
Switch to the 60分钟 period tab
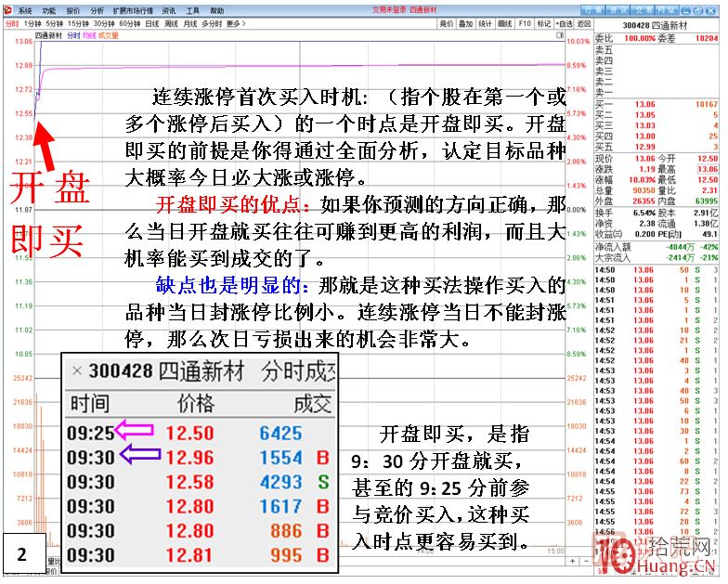(x=129, y=23)
